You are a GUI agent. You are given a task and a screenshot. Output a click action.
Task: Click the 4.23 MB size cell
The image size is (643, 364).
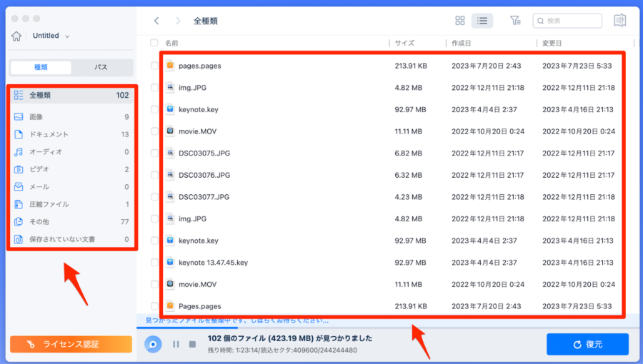[x=409, y=197]
